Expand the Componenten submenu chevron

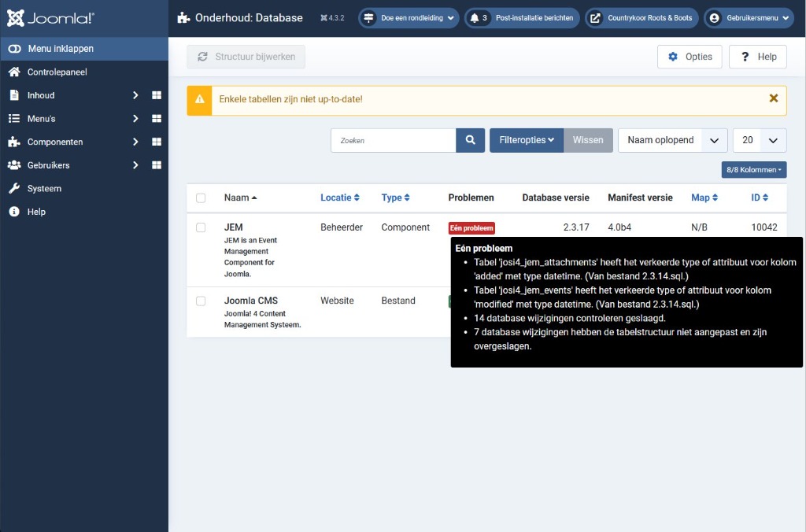tap(135, 142)
